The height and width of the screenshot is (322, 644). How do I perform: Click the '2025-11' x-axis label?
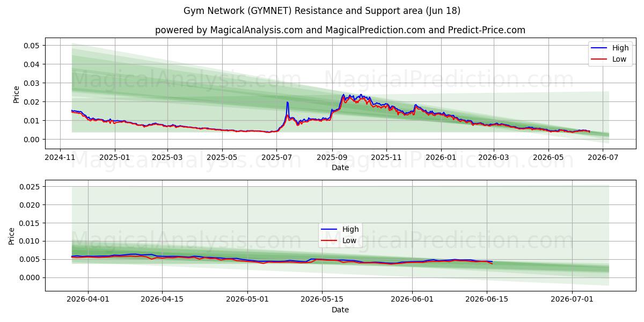coord(387,158)
